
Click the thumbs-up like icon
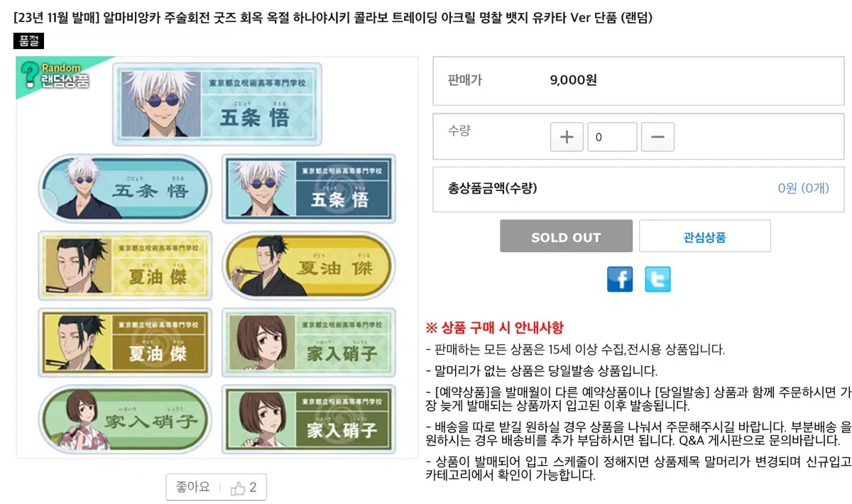238,488
